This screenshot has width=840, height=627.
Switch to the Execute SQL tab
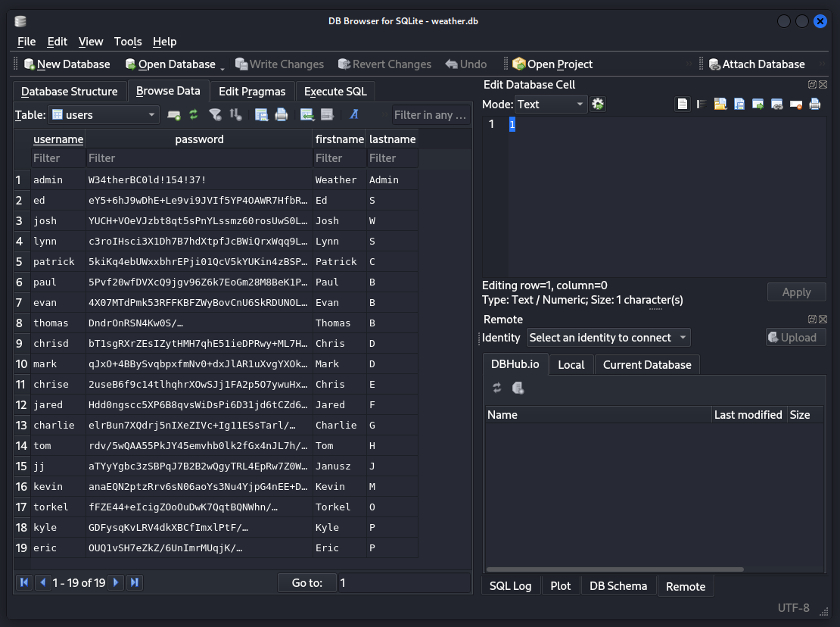point(335,92)
